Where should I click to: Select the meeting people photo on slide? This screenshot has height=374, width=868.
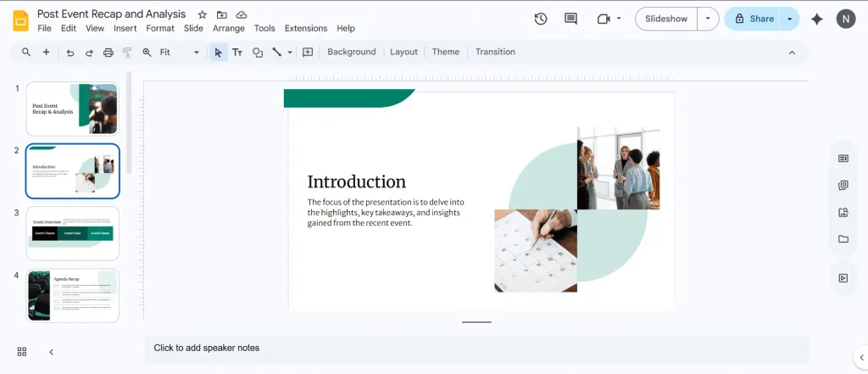(618, 169)
